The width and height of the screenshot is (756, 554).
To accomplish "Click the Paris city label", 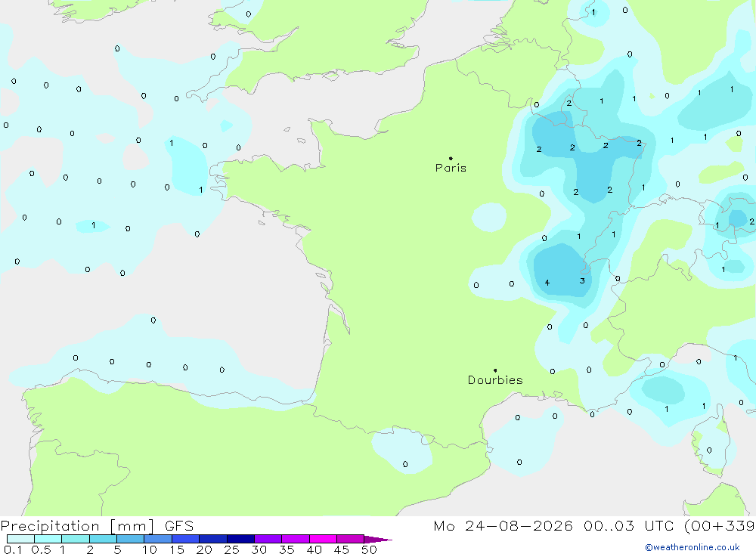I will 451,168.
